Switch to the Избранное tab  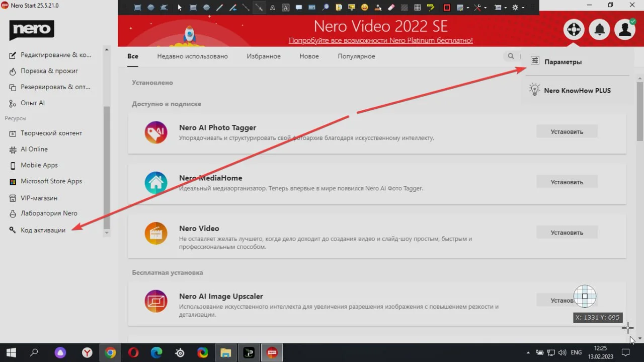click(x=264, y=56)
